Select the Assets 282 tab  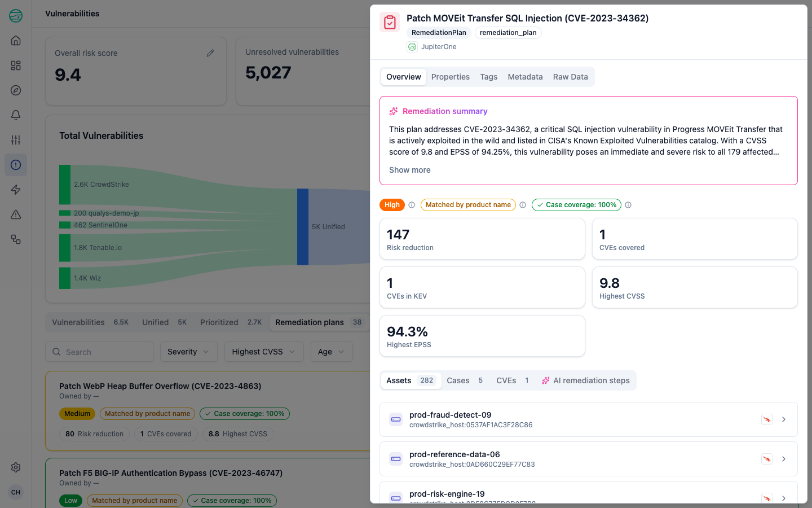(410, 380)
